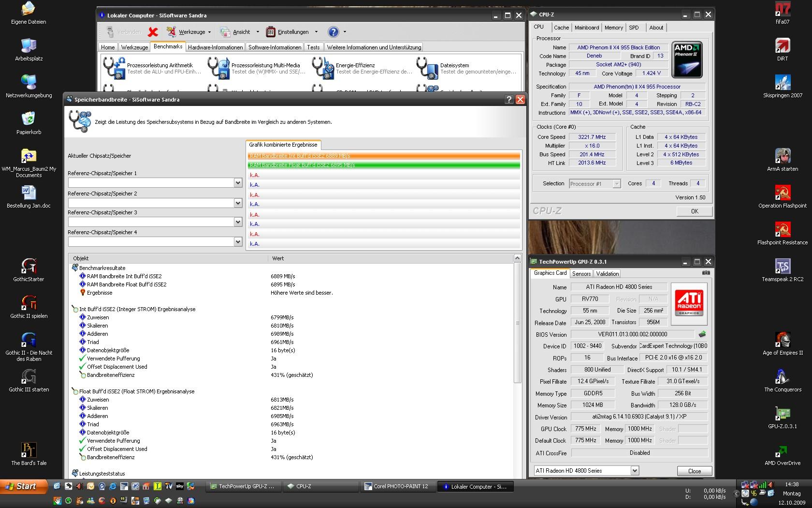The height and width of the screenshot is (508, 812).
Task: Click Close button in GPU-Z
Action: coord(695,471)
